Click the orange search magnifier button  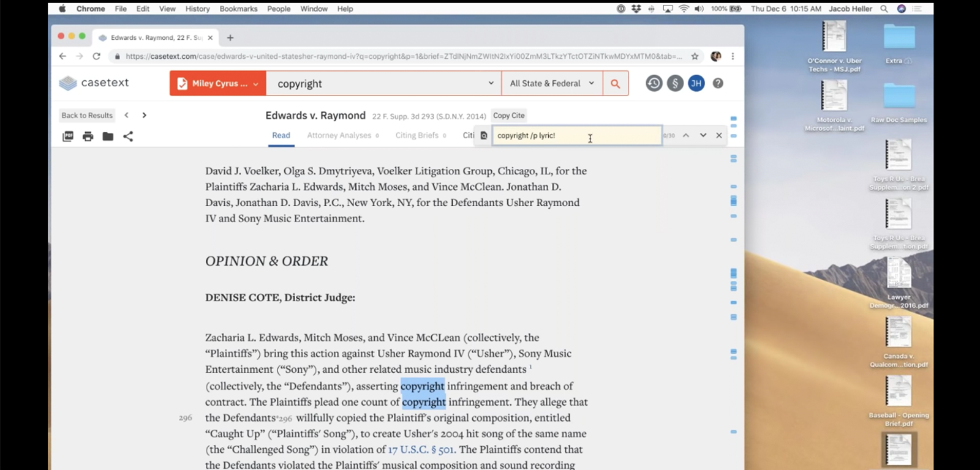(616, 83)
